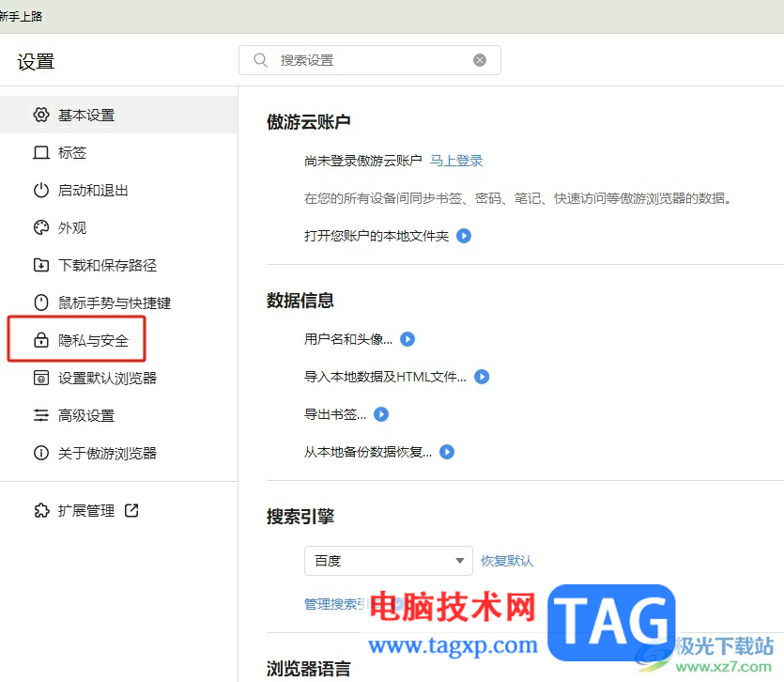
Task: Open the 标签 settings section
Action: point(118,152)
